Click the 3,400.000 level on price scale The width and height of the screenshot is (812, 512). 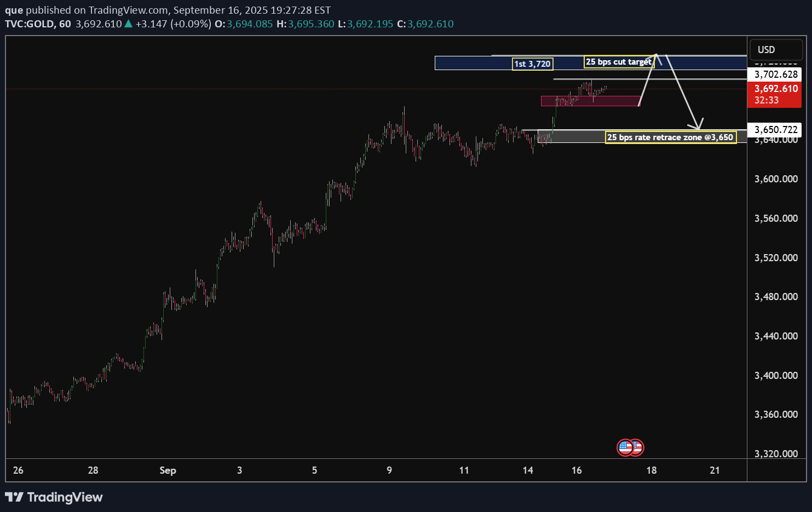pos(776,376)
